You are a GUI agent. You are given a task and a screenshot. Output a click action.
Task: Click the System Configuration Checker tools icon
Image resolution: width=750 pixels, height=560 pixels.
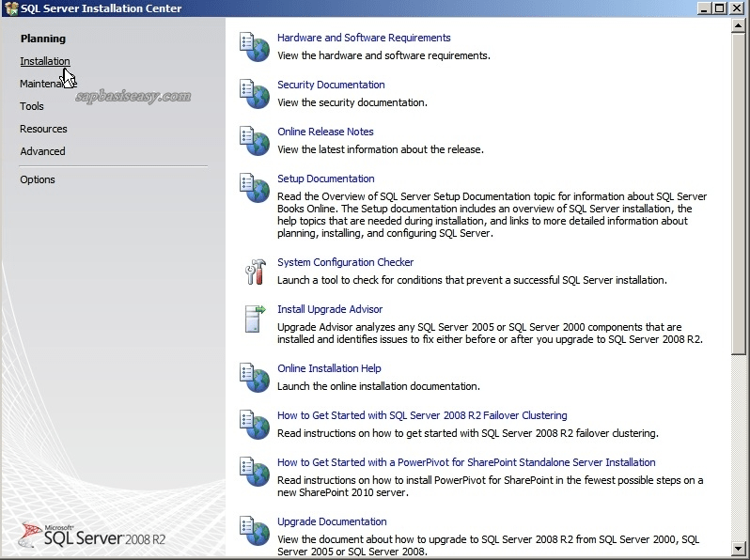coord(256,272)
